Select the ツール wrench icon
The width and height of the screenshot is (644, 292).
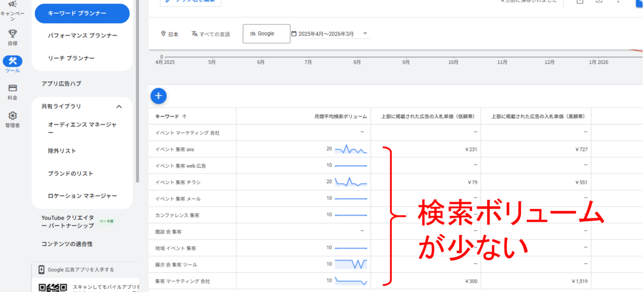point(12,61)
